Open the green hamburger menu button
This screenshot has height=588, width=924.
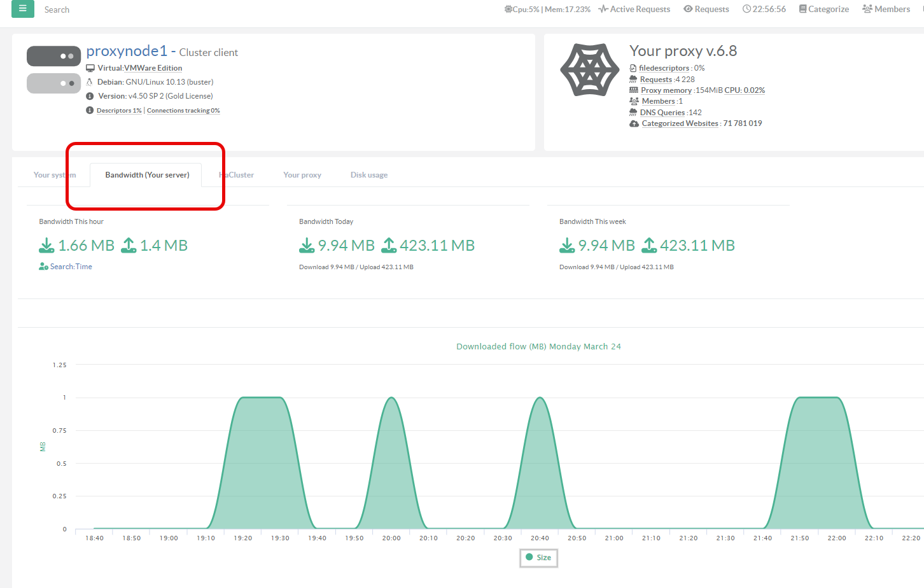pos(23,9)
